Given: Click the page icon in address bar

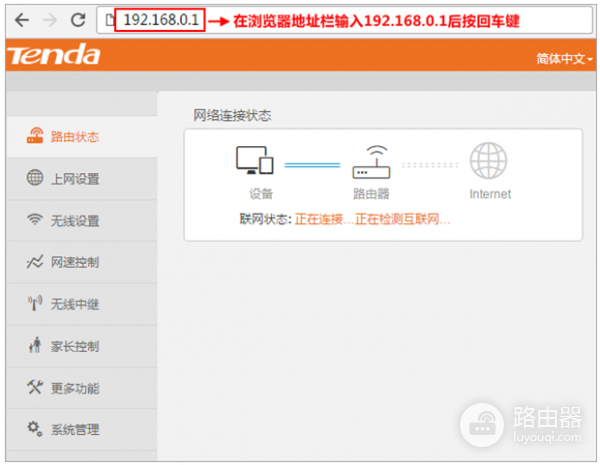Looking at the screenshot, I should click(109, 20).
